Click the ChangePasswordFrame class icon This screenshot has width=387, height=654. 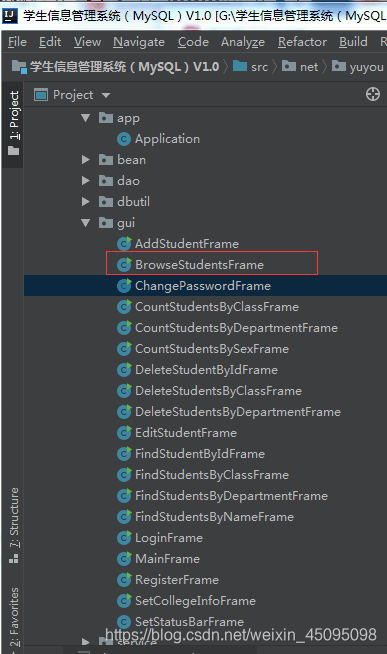point(124,286)
